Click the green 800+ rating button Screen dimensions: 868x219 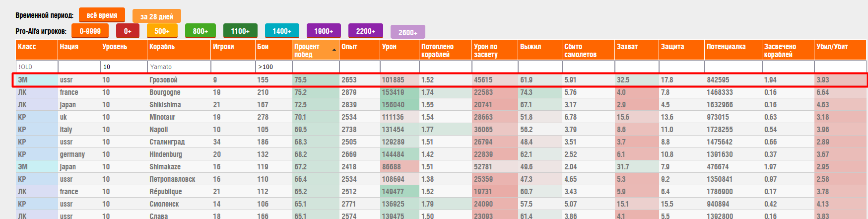tap(200, 31)
